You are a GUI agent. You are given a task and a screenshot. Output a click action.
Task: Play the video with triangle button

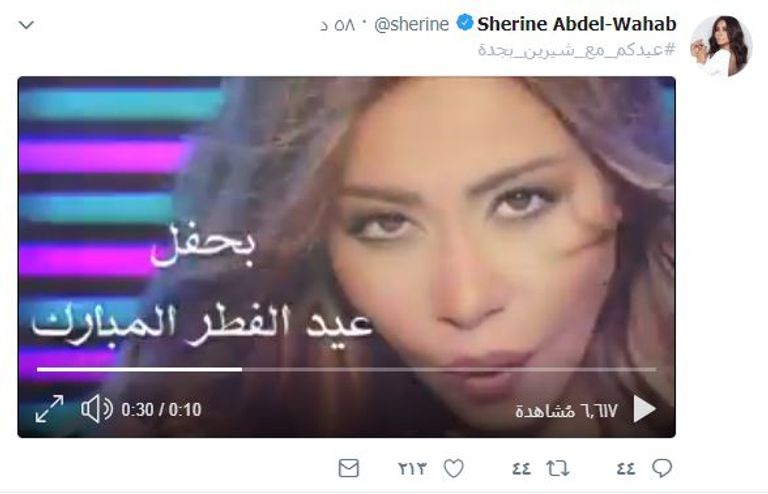point(644,409)
